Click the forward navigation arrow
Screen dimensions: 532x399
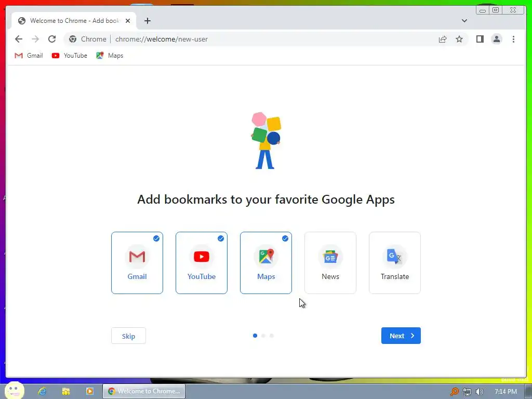tap(35, 39)
